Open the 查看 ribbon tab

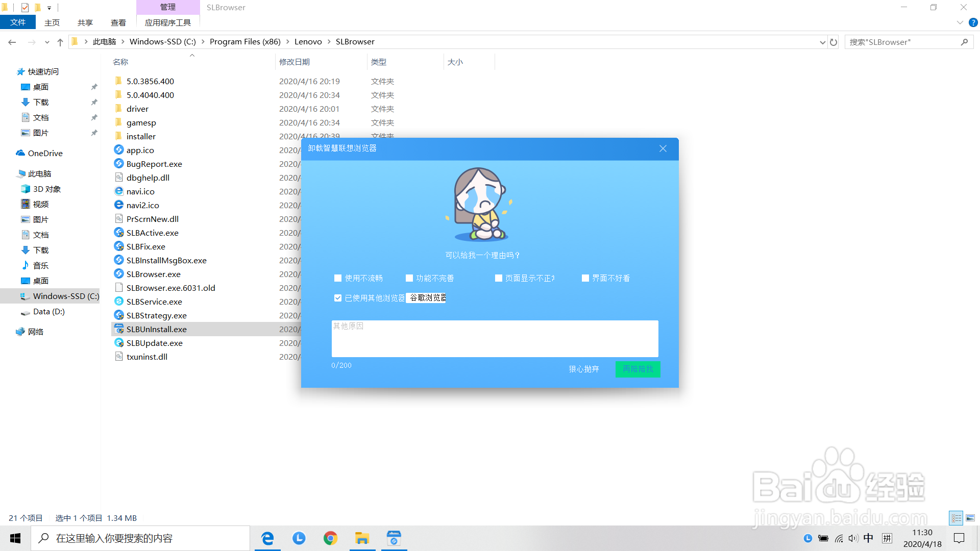coord(118,22)
